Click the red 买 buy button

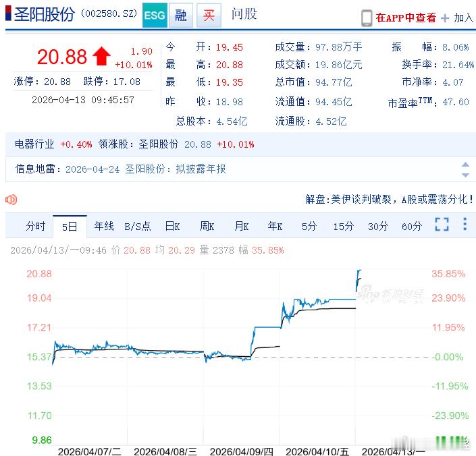(209, 15)
